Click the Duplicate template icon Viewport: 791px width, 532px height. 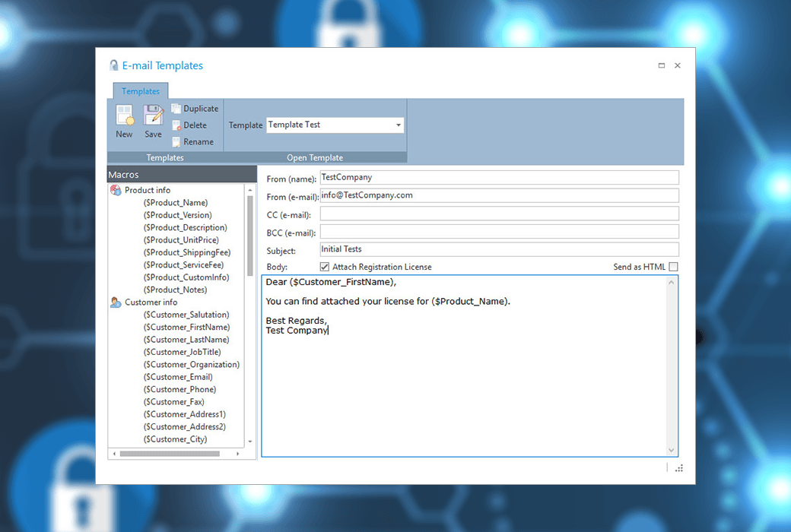tap(176, 109)
